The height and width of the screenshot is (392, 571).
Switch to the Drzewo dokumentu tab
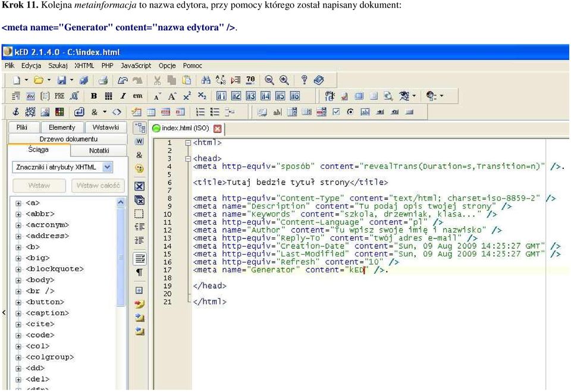point(68,139)
